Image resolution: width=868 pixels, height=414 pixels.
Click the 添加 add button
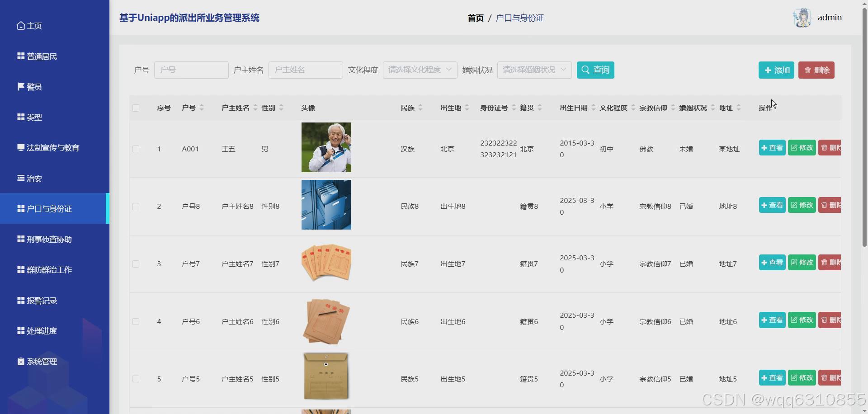(x=776, y=70)
